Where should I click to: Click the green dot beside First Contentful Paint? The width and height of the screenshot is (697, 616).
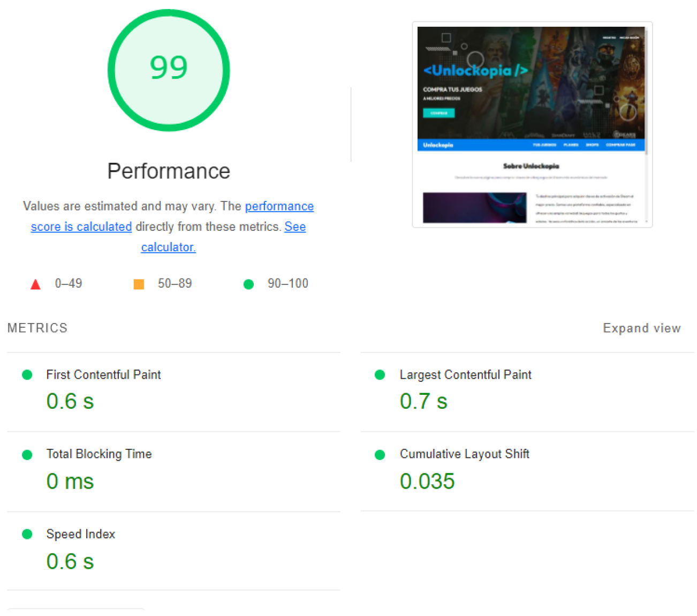click(x=27, y=375)
